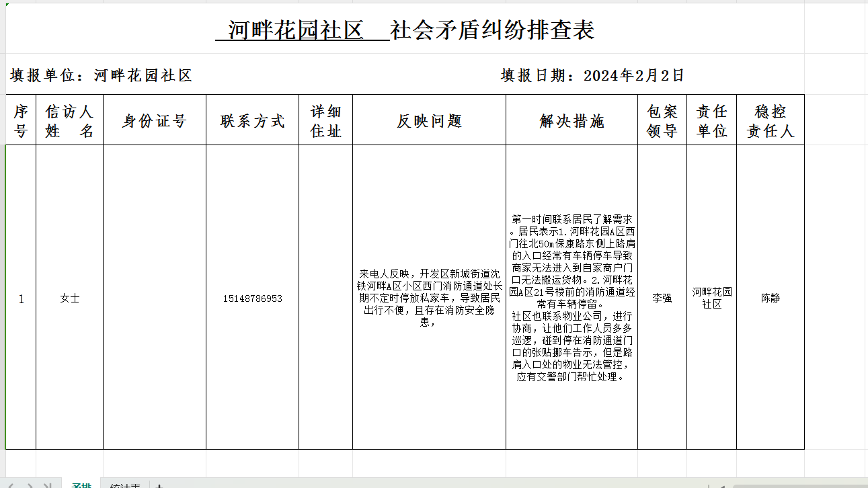Screen dimensions: 868x488
Task: Add a new sheet with the plus button
Action: pyautogui.click(x=159, y=485)
